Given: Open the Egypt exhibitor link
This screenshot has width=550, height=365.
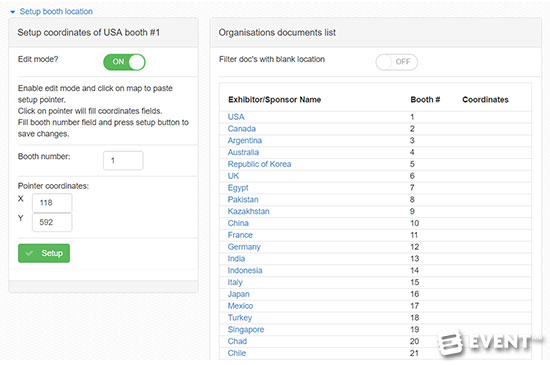Looking at the screenshot, I should click(x=238, y=188).
